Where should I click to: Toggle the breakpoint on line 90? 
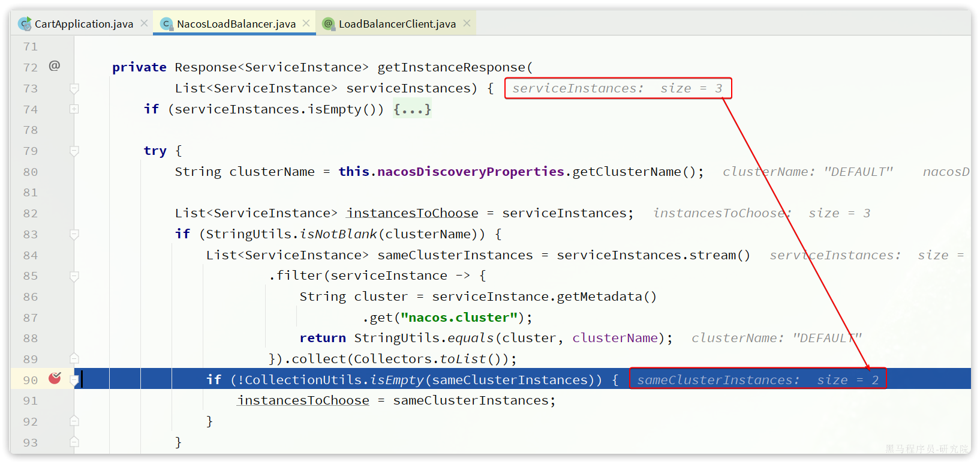[55, 378]
